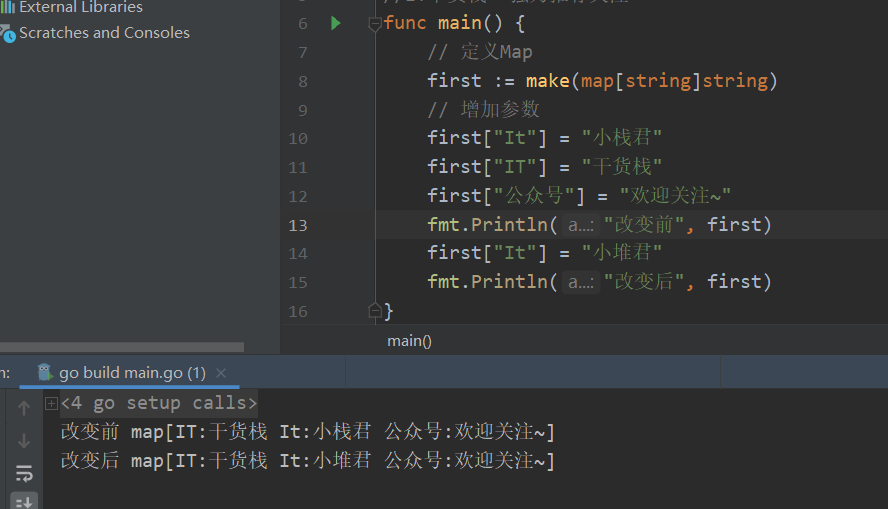Expand the folded go setup calls

click(52, 403)
